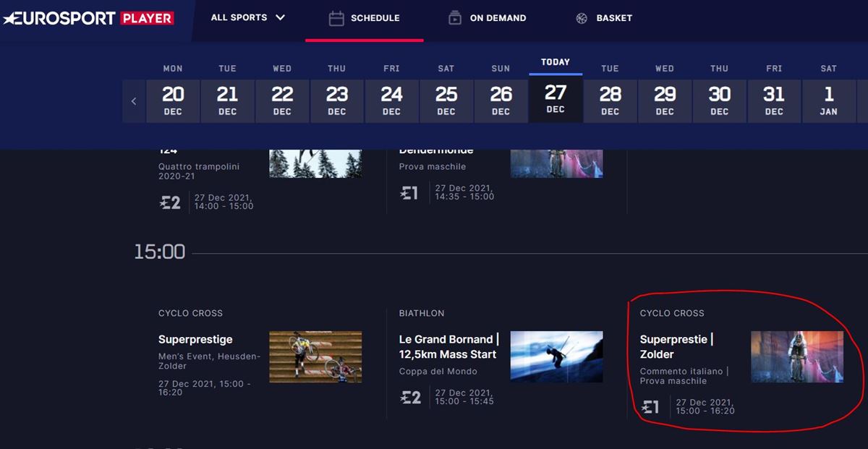Click the basketball icon next to Basket
The width and height of the screenshot is (868, 449).
point(582,18)
